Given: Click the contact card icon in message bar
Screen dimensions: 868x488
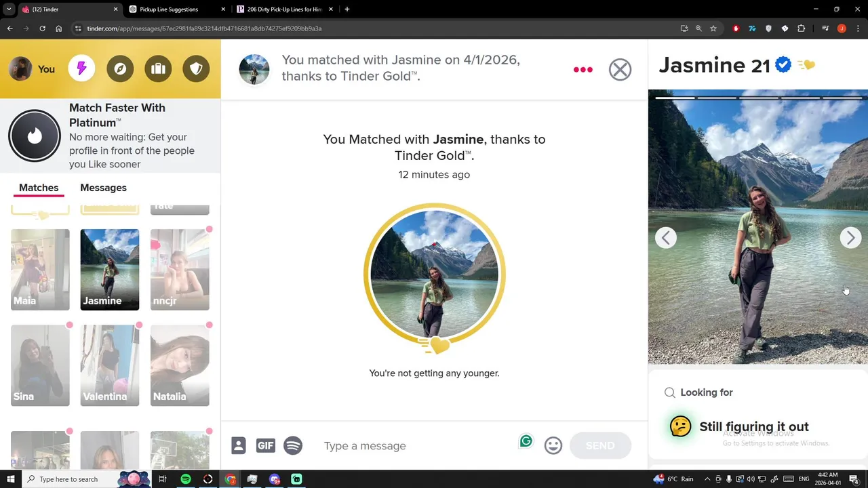Looking at the screenshot, I should (x=239, y=445).
